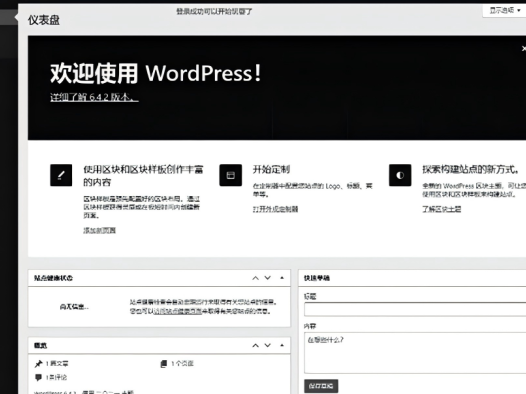
Task: Collapse the 站点健康状态 panel
Action: pos(282,278)
